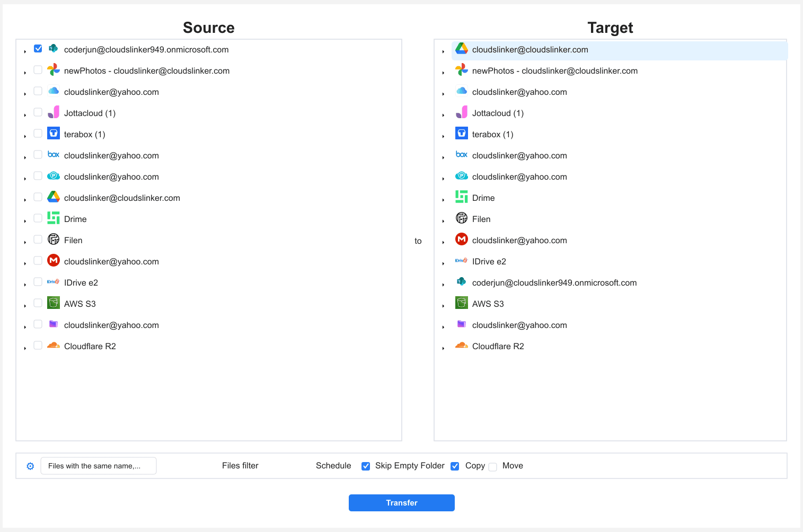Click the pCloud icon in Source list

click(x=54, y=176)
